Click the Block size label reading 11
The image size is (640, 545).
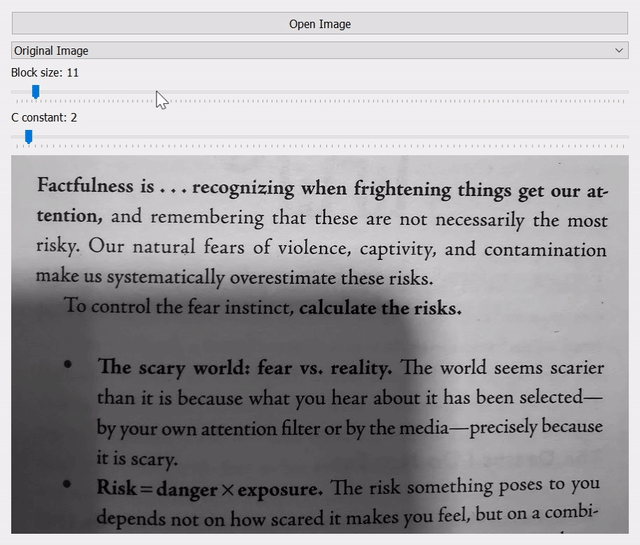45,73
